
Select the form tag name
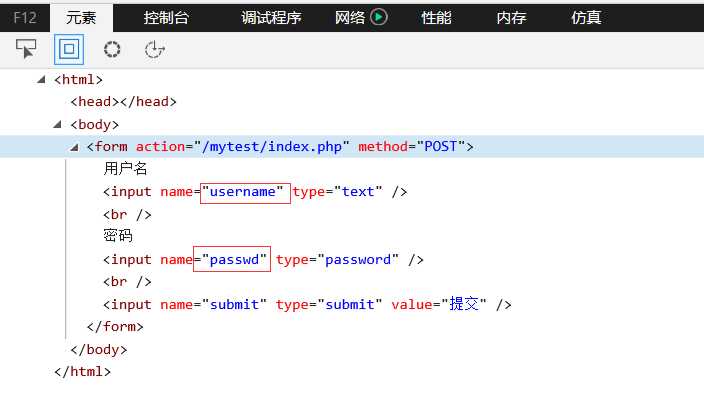point(111,146)
